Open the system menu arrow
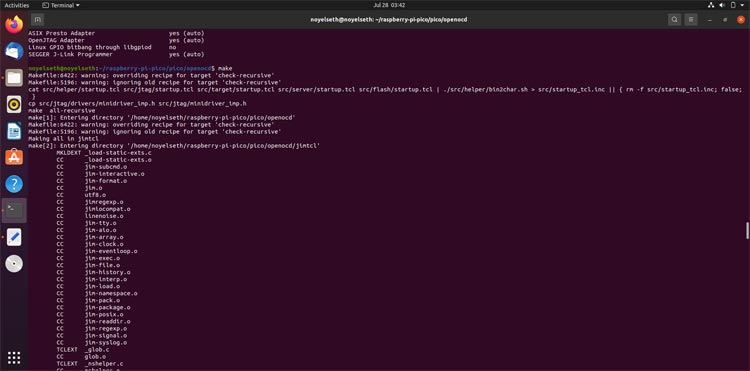This screenshot has width=750, height=371. (743, 5)
